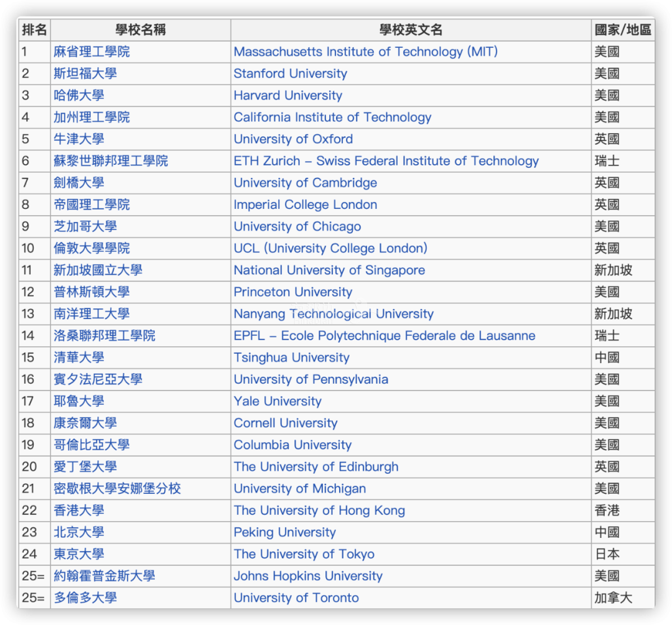Click the 學校英文名 column header
This screenshot has width=672, height=625.
[411, 30]
